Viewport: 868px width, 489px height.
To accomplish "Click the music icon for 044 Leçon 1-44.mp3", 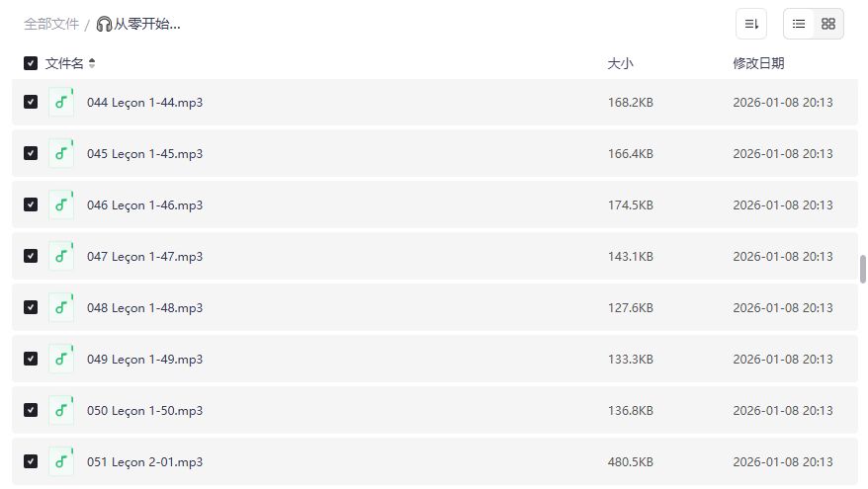I will (x=61, y=102).
